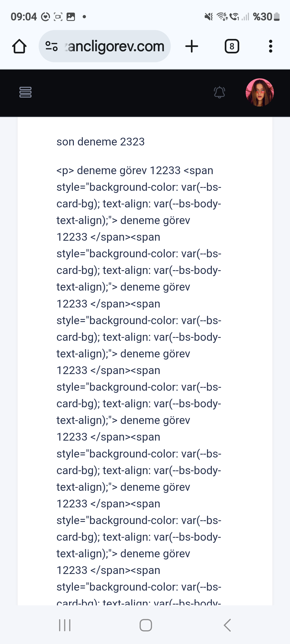Open tab switcher showing 8 tabs

click(x=232, y=46)
